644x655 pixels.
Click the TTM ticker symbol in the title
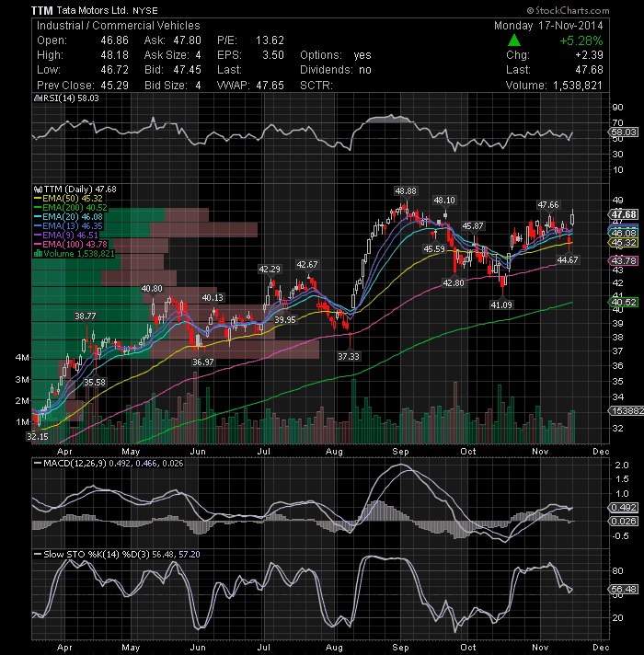(x=42, y=10)
